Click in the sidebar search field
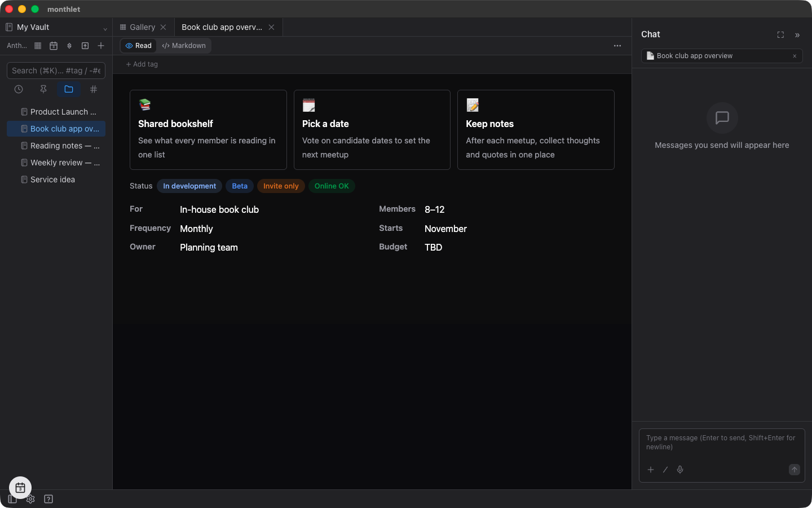 click(x=56, y=71)
